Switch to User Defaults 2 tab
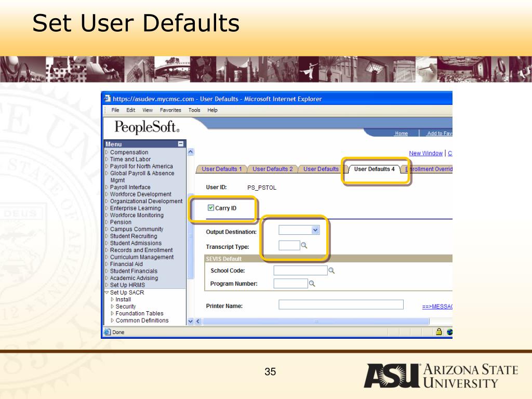532x399 pixels. click(x=272, y=169)
